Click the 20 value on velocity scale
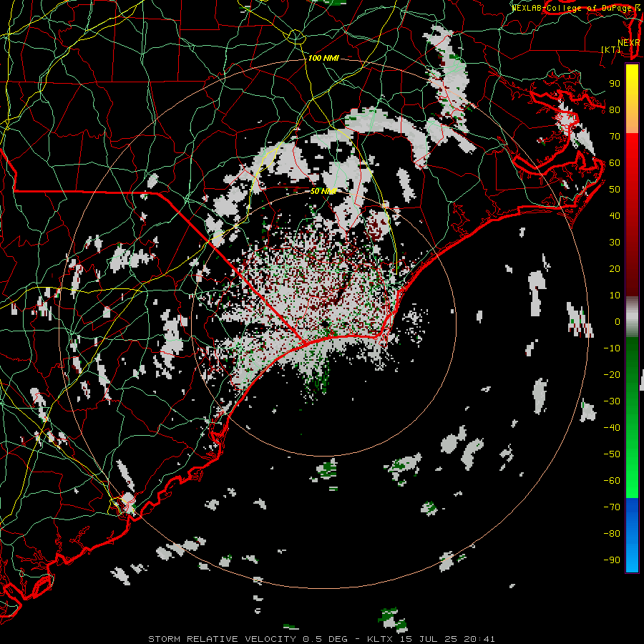Screen dimensions: 644x644 pos(615,269)
